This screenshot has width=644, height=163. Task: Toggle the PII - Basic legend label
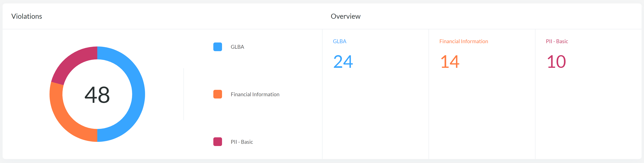pyautogui.click(x=241, y=142)
